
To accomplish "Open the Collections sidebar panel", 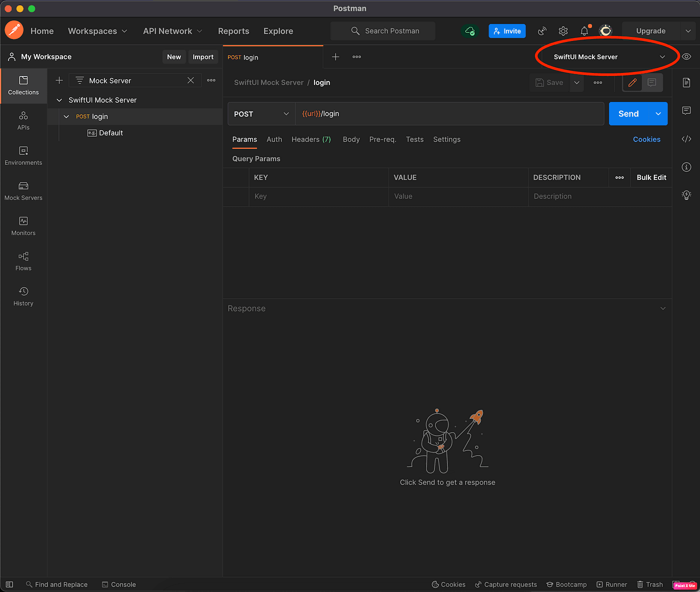I will 23,85.
